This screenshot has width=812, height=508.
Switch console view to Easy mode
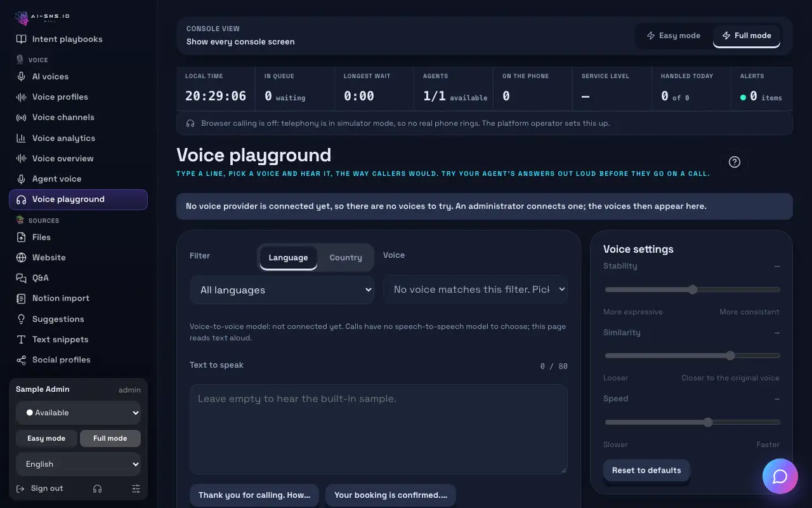[x=674, y=36]
